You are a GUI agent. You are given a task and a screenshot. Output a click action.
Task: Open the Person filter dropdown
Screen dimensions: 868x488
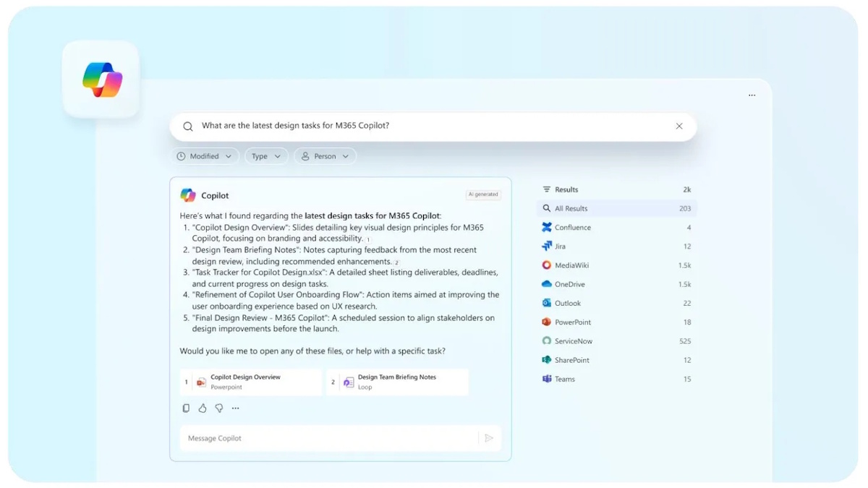pos(325,156)
